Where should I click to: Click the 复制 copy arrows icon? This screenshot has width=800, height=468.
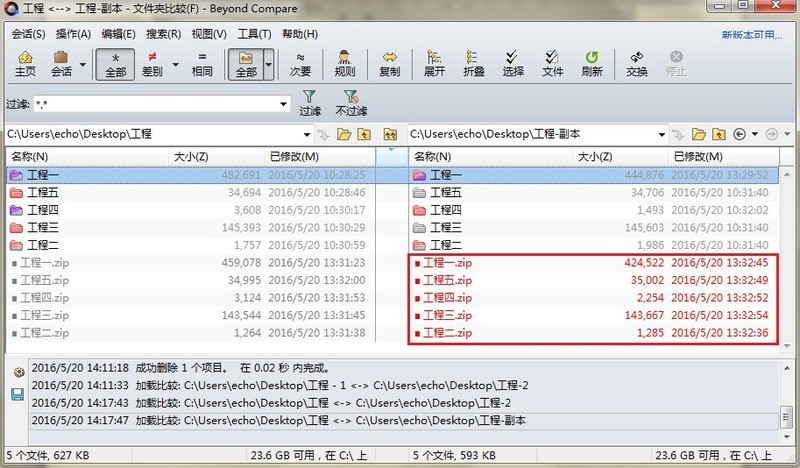tap(389, 64)
